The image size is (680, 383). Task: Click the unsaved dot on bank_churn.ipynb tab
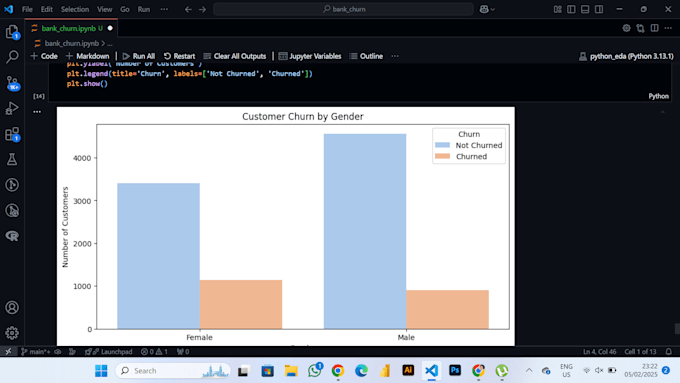pyautogui.click(x=110, y=28)
